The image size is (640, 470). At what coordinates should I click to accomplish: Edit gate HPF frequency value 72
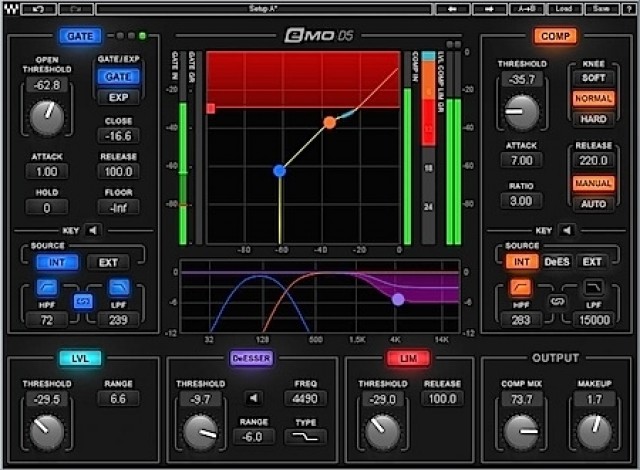[x=47, y=320]
